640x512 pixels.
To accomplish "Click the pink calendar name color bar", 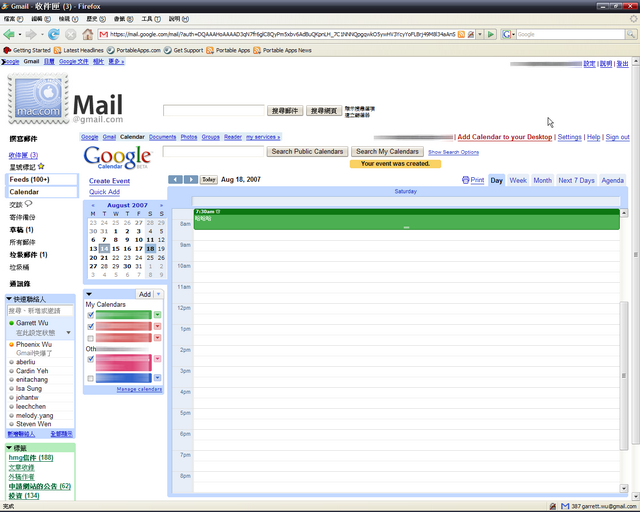I will [123, 362].
